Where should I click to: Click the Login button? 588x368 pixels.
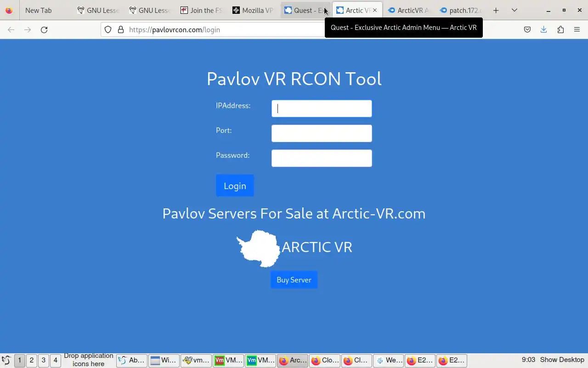pyautogui.click(x=235, y=185)
